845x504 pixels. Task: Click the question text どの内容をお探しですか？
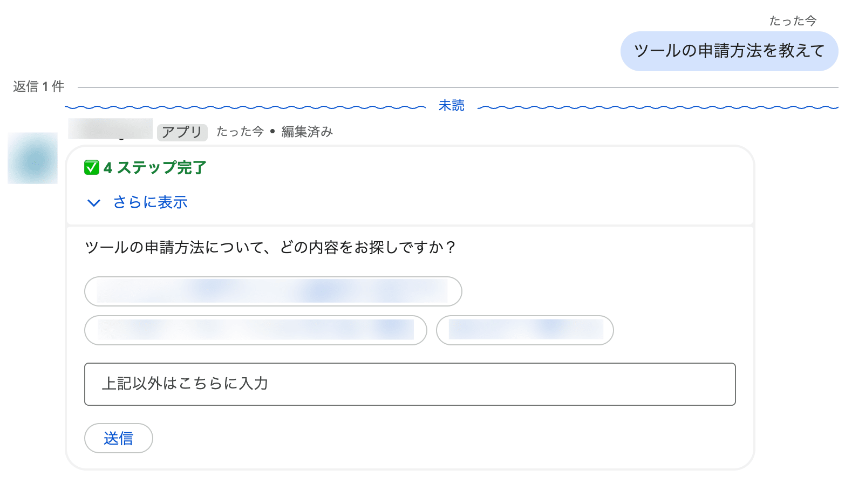click(369, 248)
